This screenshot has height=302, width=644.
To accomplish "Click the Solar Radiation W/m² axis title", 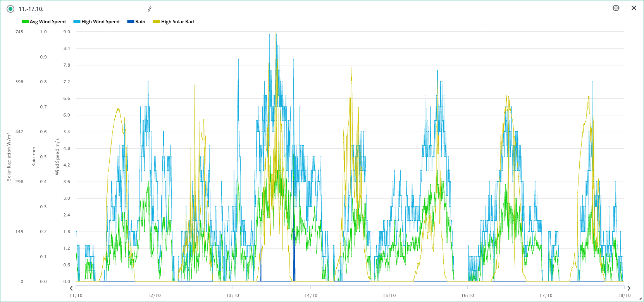I will [9, 156].
